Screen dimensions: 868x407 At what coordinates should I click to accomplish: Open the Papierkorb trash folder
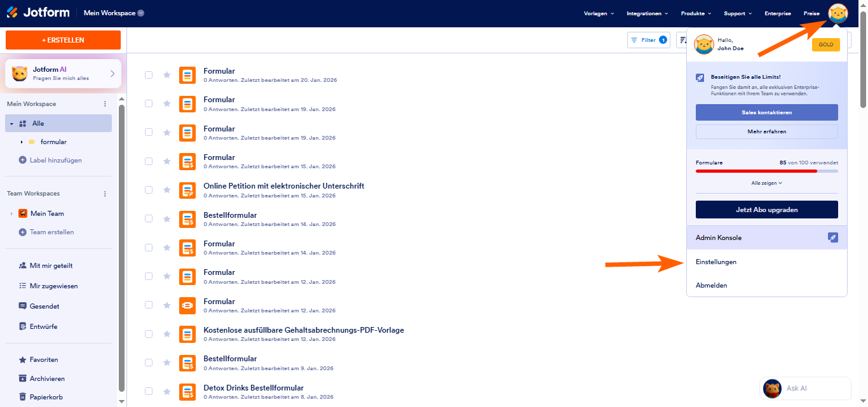[x=47, y=397]
